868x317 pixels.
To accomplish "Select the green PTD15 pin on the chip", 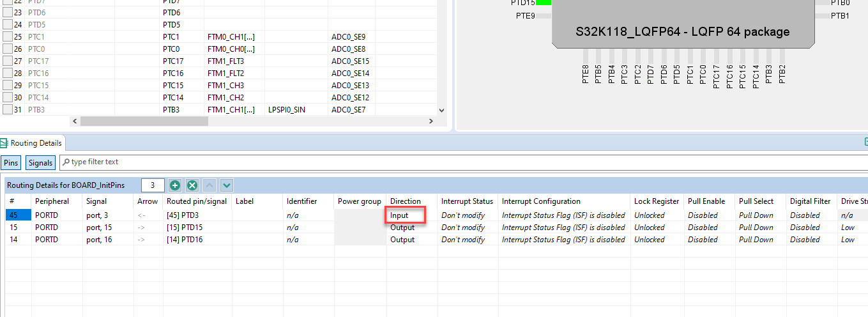I will [543, 3].
